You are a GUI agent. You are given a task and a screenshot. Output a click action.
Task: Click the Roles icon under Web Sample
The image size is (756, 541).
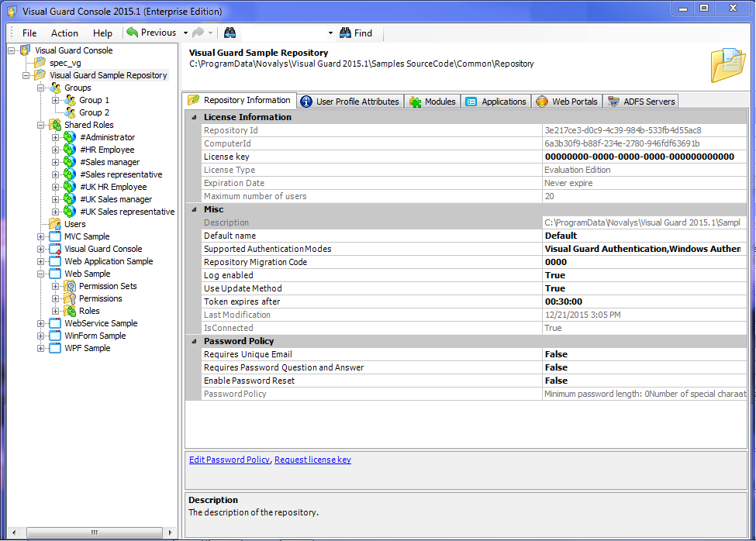pos(71,311)
